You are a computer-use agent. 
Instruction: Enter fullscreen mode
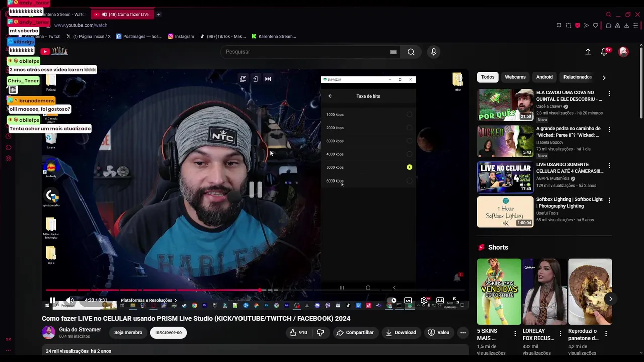tap(456, 301)
